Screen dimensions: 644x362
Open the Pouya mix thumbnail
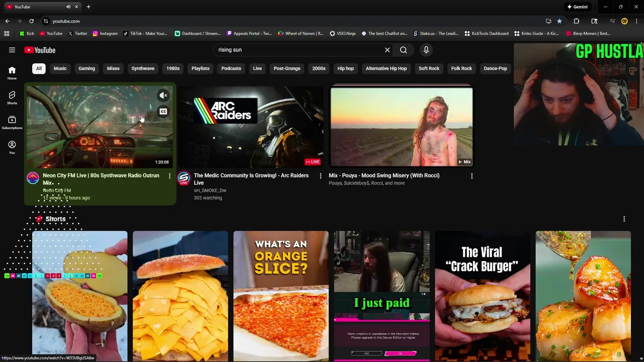click(x=401, y=127)
